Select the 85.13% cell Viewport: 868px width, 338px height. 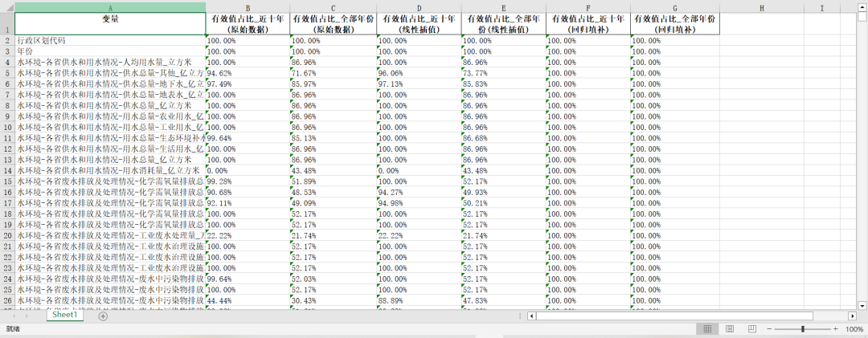click(334, 138)
